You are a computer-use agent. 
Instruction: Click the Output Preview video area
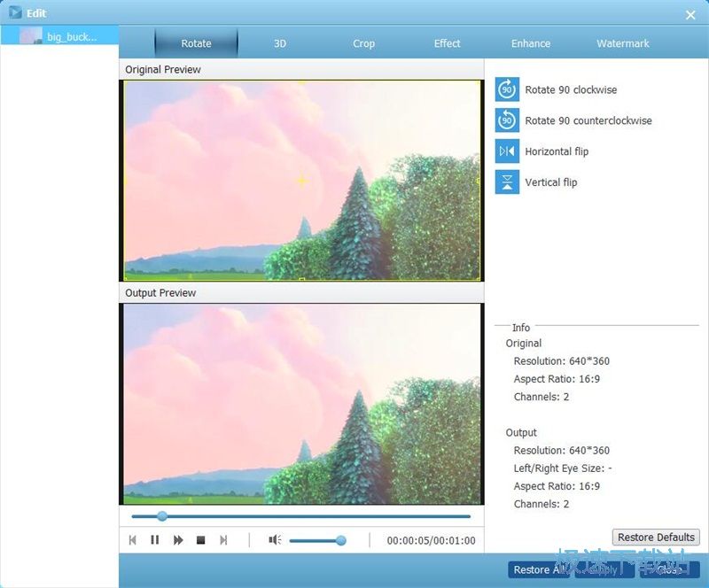coord(301,404)
